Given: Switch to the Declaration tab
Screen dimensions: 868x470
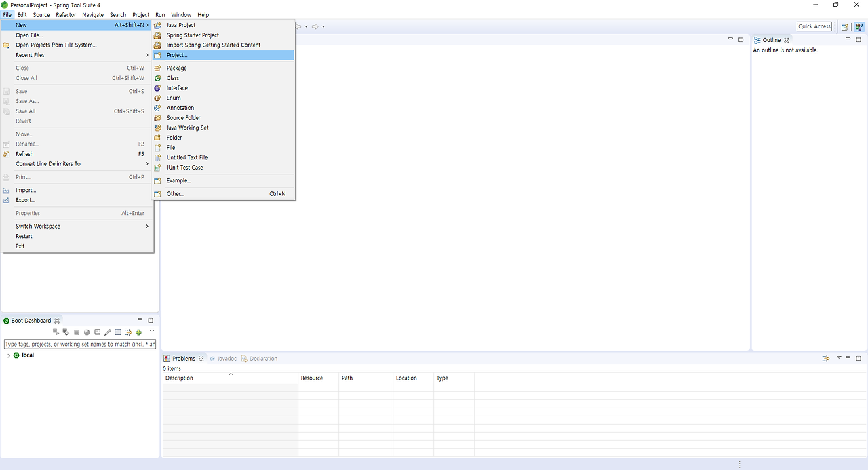Looking at the screenshot, I should tap(259, 359).
